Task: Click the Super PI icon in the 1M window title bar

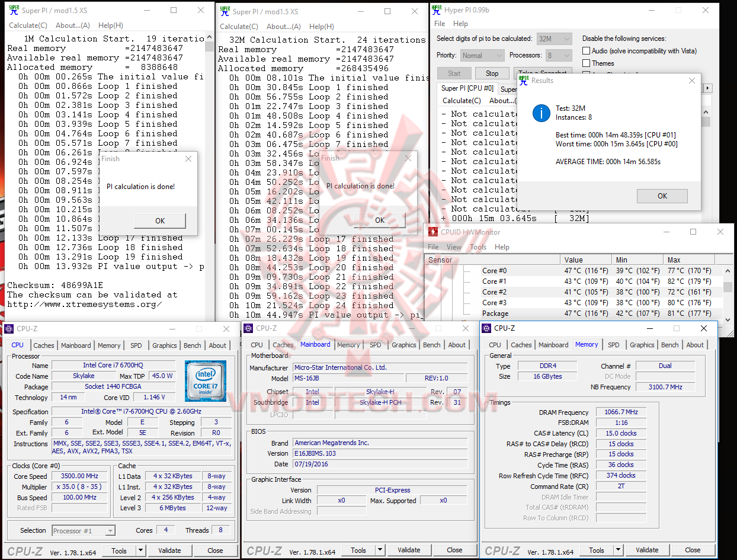Action: (x=13, y=10)
